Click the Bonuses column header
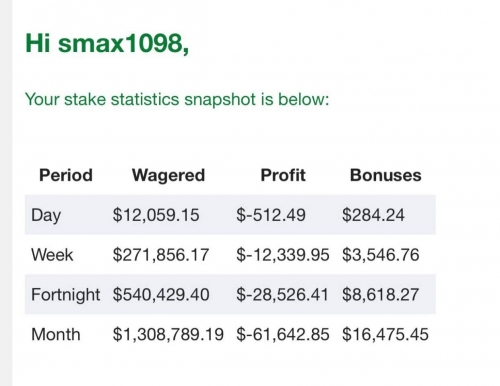This screenshot has height=386, width=500. (x=386, y=175)
